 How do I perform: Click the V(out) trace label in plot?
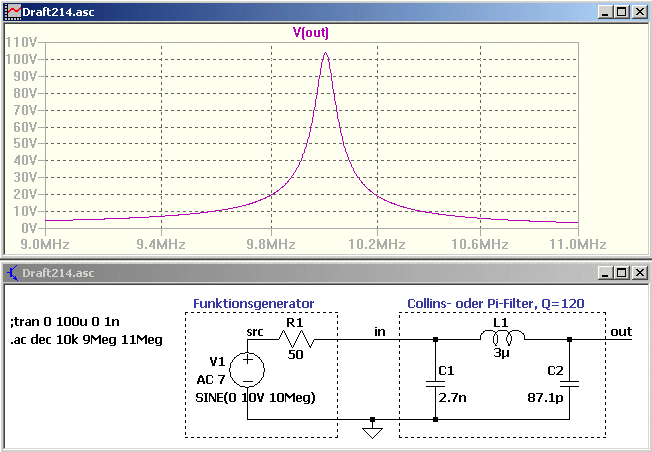311,32
